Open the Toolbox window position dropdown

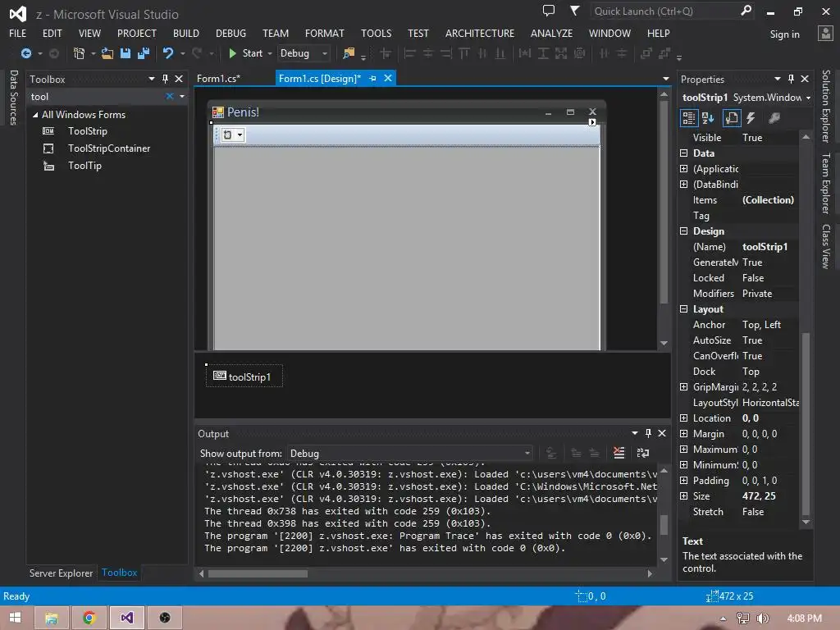click(152, 80)
